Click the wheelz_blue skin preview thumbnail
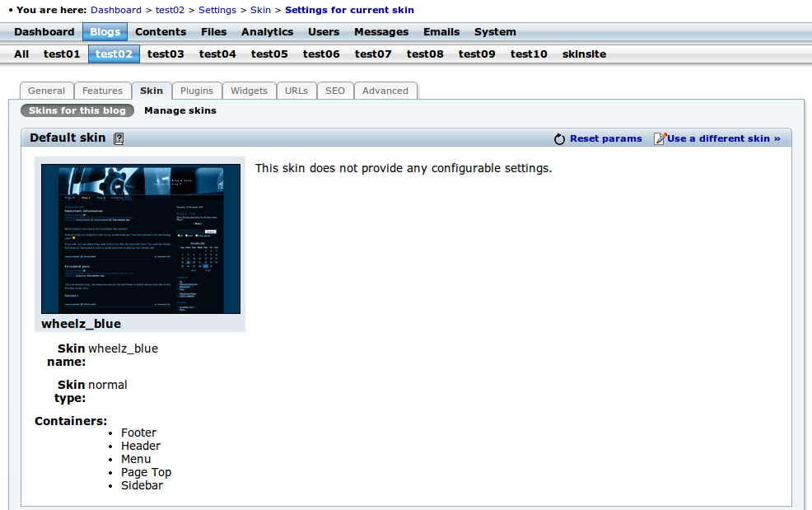 [141, 239]
